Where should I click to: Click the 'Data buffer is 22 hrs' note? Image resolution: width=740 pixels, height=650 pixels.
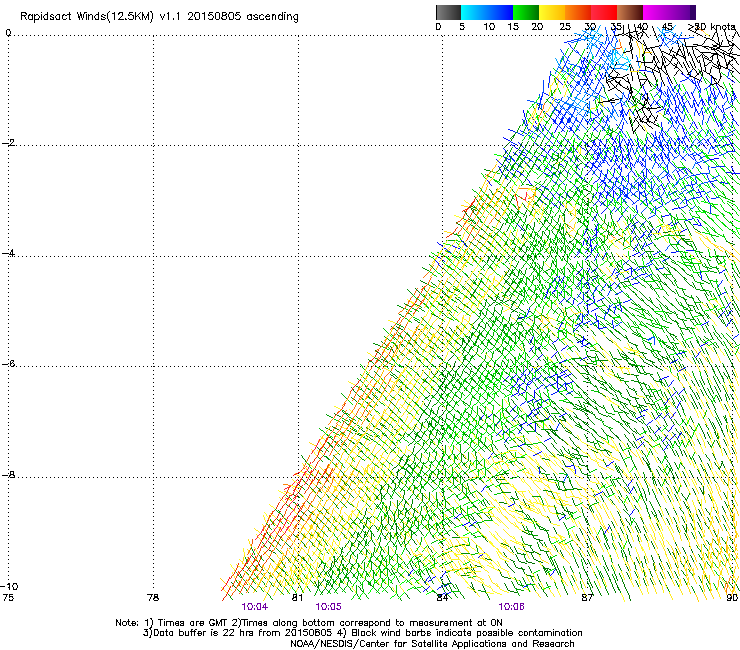click(x=362, y=633)
